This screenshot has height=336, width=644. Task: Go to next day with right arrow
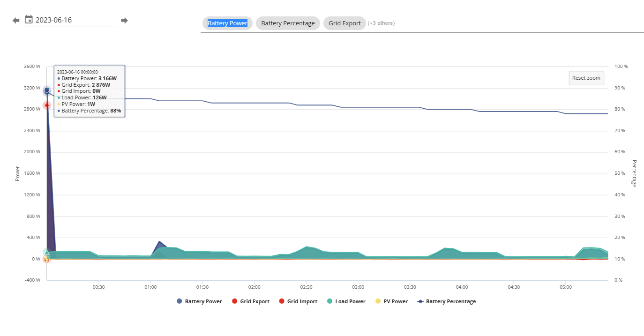click(x=124, y=20)
